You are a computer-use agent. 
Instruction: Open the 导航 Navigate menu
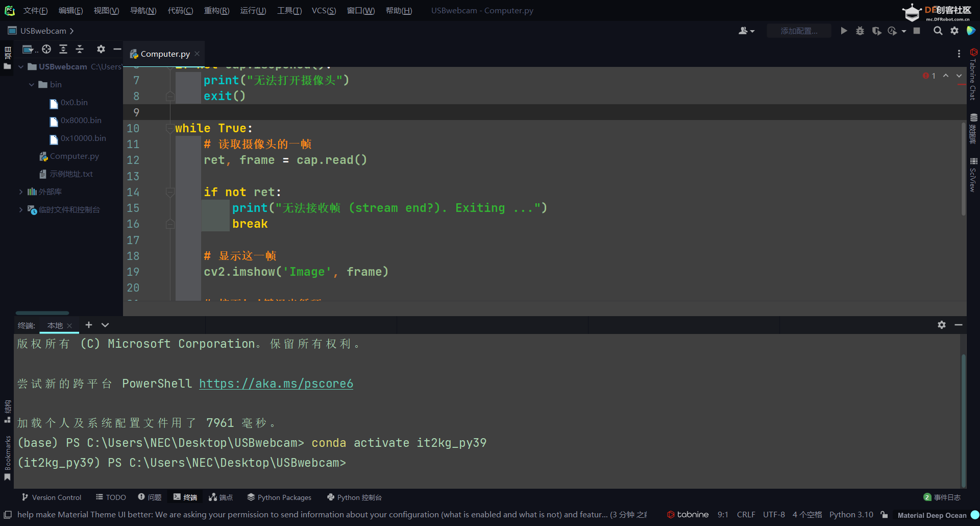[x=143, y=11]
